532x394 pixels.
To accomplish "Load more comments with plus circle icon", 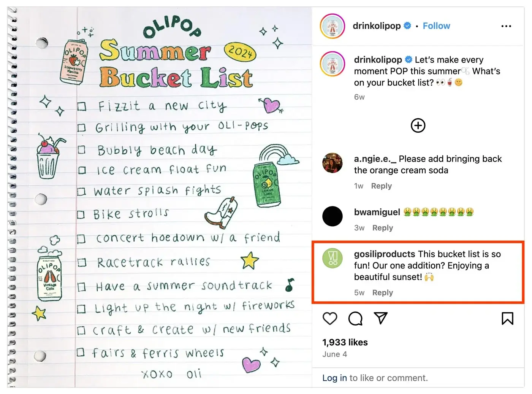I will 418,126.
